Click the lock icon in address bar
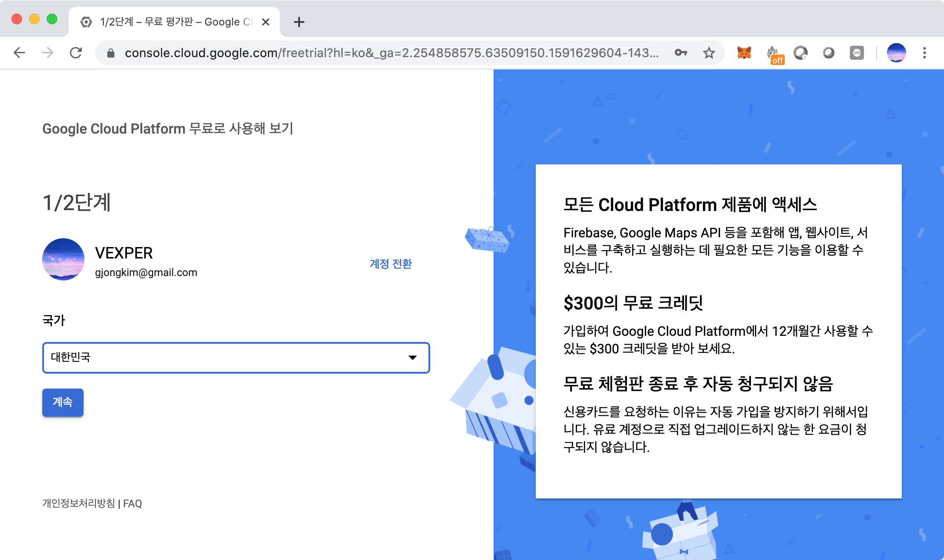944x560 pixels. pyautogui.click(x=111, y=53)
